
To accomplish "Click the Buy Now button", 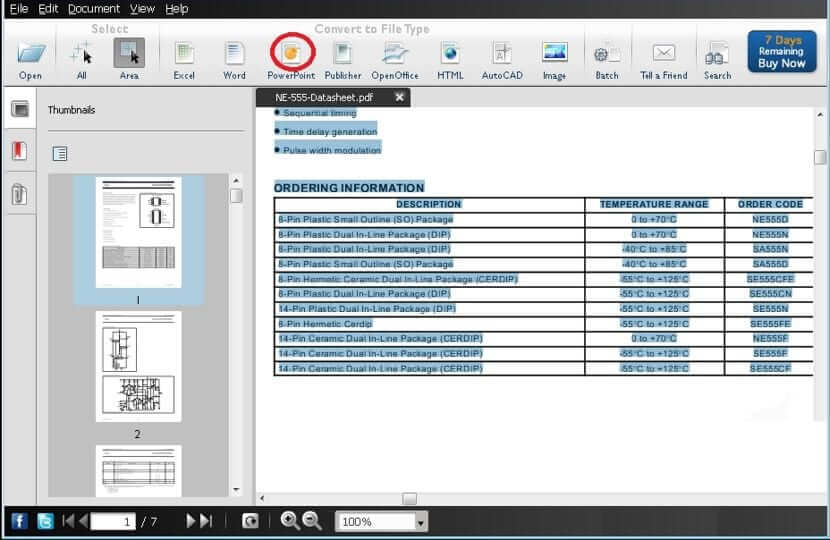I will click(x=782, y=51).
